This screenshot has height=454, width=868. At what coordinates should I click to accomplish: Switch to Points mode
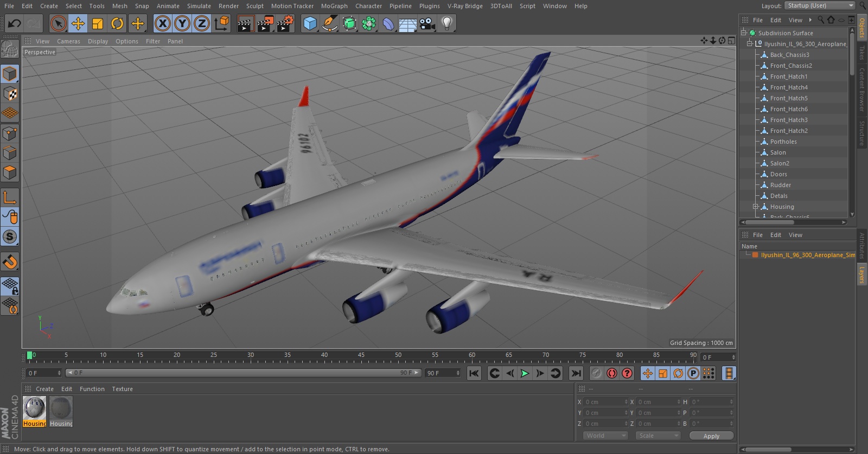point(10,133)
